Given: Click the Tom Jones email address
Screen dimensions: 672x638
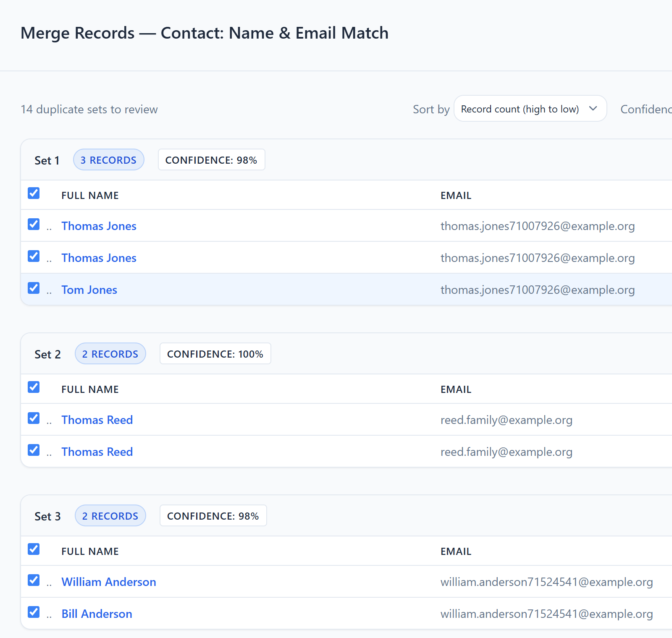Looking at the screenshot, I should [538, 290].
